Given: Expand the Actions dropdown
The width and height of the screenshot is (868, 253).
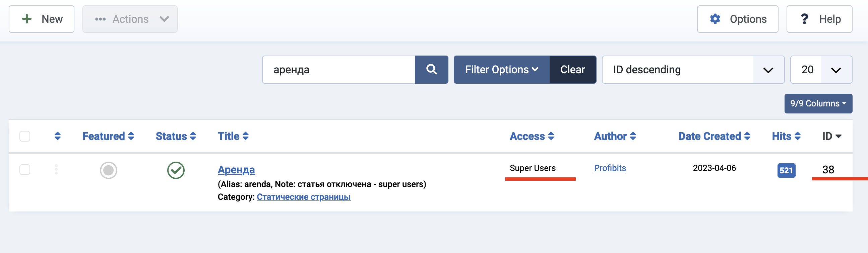Looking at the screenshot, I should click(x=130, y=19).
